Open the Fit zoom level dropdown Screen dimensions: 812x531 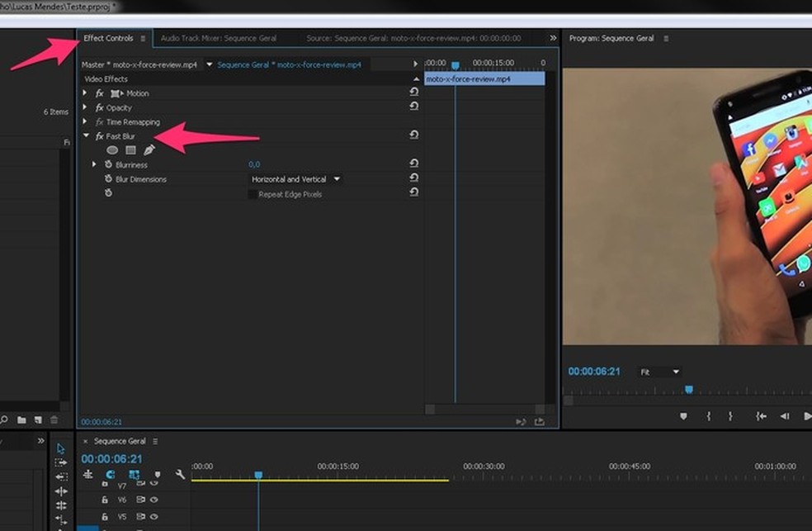(660, 372)
